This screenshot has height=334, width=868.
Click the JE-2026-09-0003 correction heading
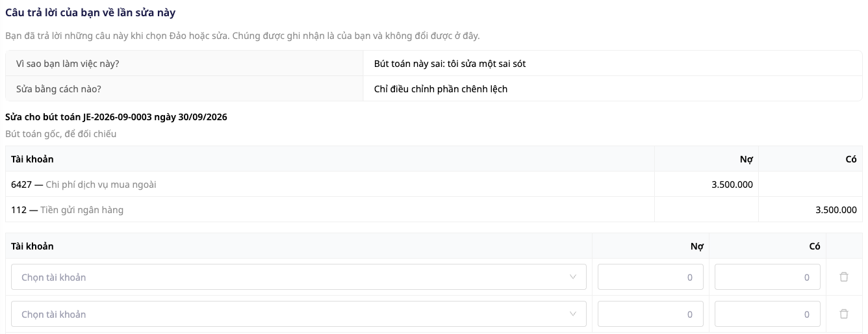coord(116,117)
